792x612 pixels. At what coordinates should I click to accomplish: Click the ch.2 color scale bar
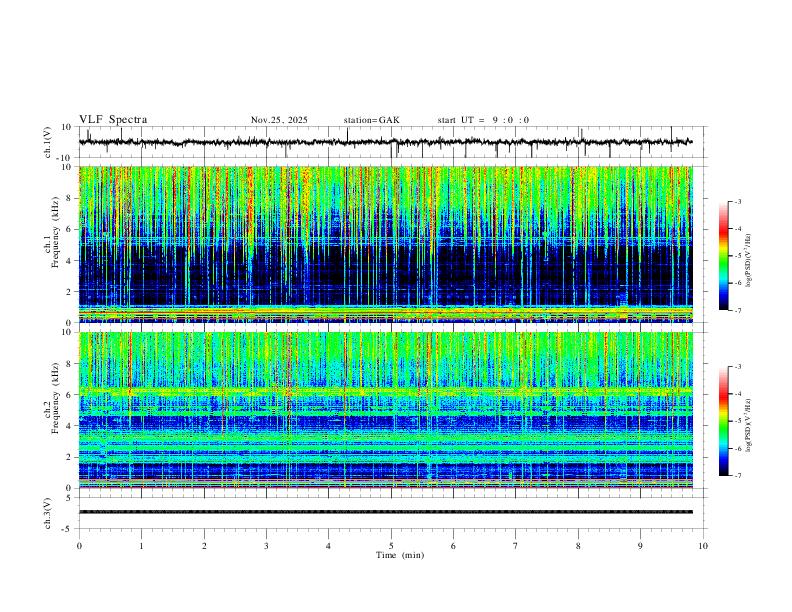pyautogui.click(x=723, y=421)
